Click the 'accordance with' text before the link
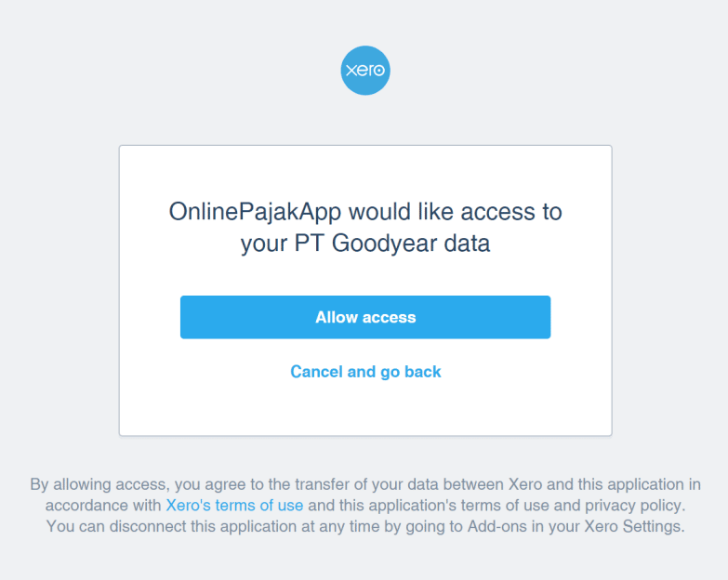 [x=103, y=506]
